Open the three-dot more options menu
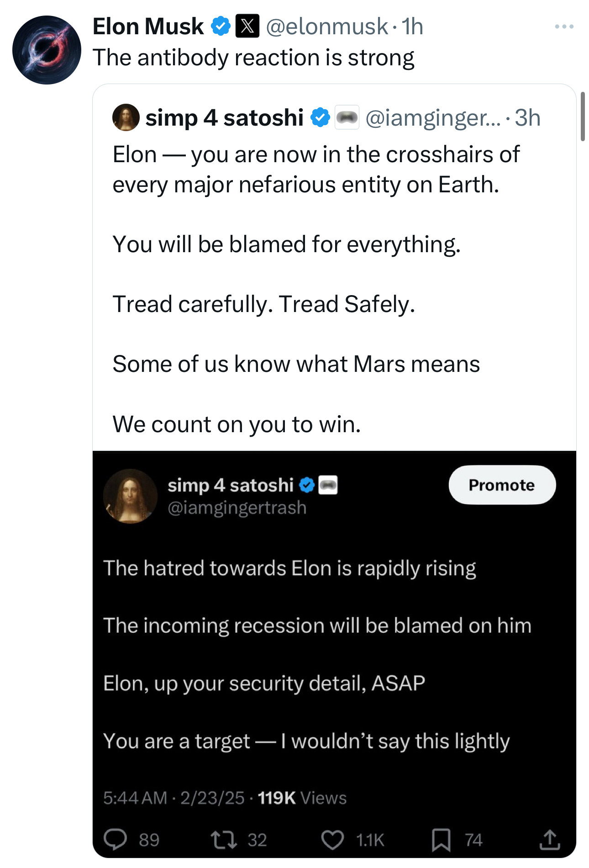Screen dimensions: 589x868 564,27
